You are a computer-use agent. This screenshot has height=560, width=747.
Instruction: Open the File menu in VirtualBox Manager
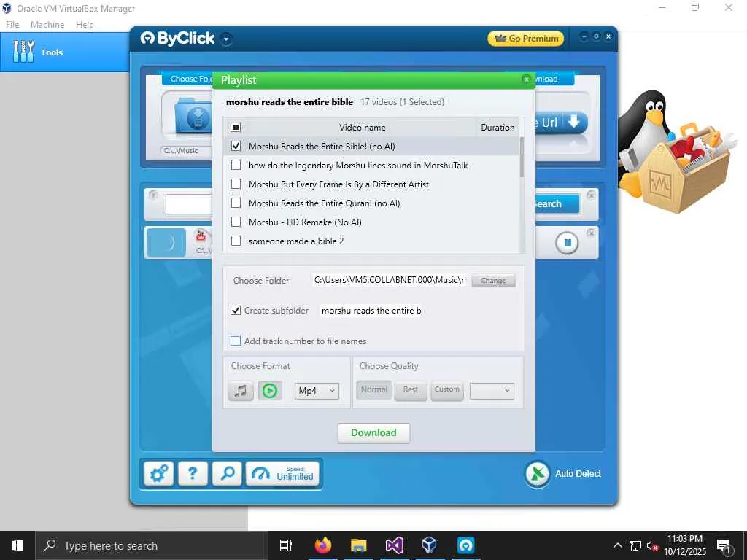click(12, 24)
